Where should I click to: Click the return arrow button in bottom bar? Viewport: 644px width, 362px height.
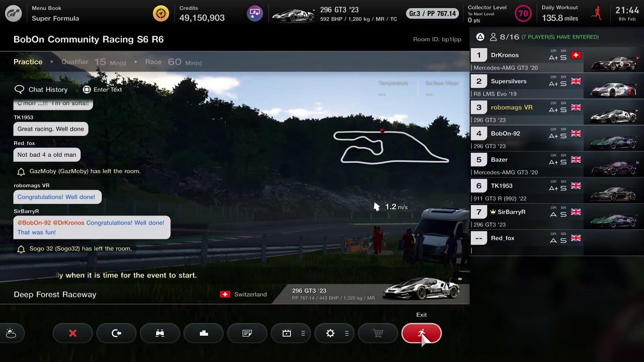tap(116, 333)
